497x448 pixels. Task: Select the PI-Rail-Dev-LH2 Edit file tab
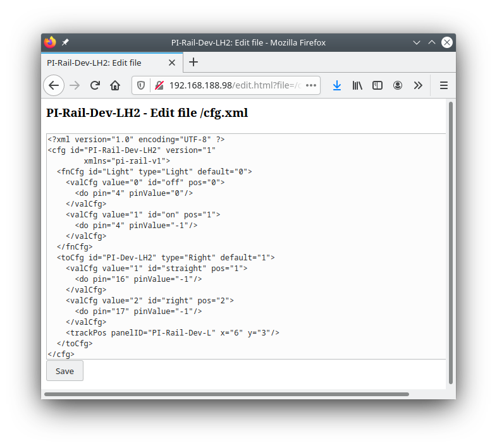(101, 63)
